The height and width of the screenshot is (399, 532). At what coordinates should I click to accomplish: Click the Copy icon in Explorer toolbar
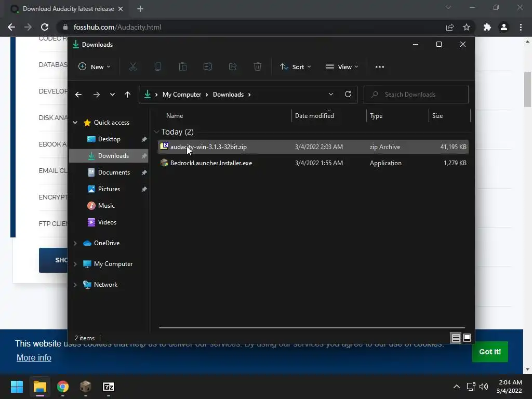coord(158,67)
